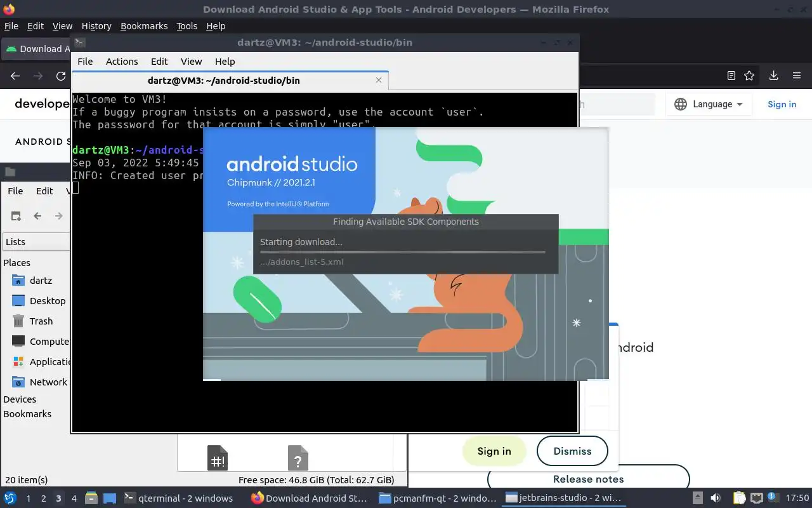The height and width of the screenshot is (508, 812).
Task: Click qterminal taskbar entry
Action: tap(179, 498)
